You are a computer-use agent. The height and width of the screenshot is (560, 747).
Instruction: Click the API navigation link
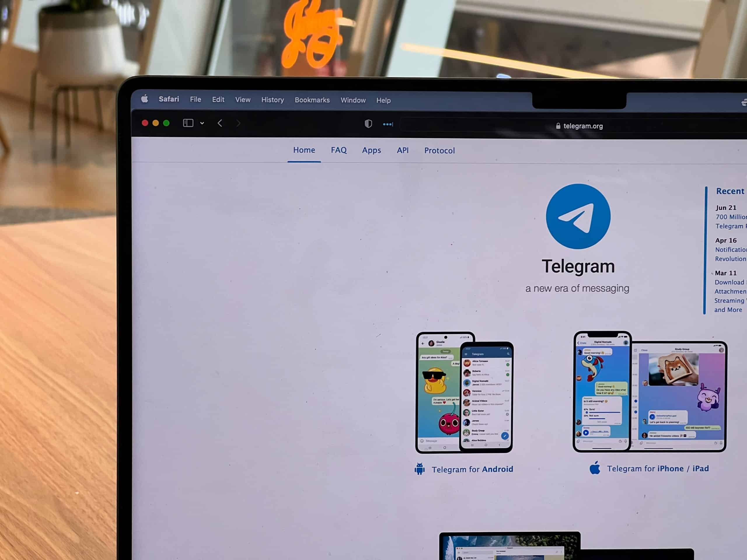pos(402,150)
